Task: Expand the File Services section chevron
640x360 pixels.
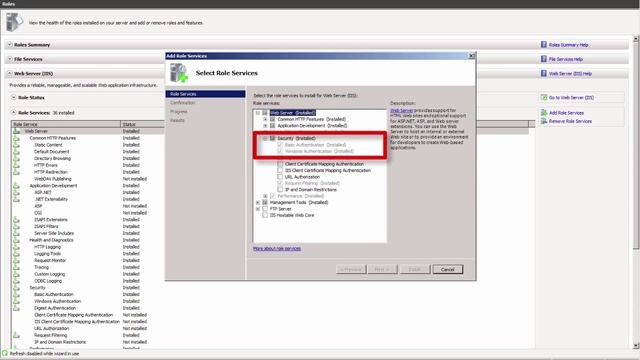Action: 10,59
